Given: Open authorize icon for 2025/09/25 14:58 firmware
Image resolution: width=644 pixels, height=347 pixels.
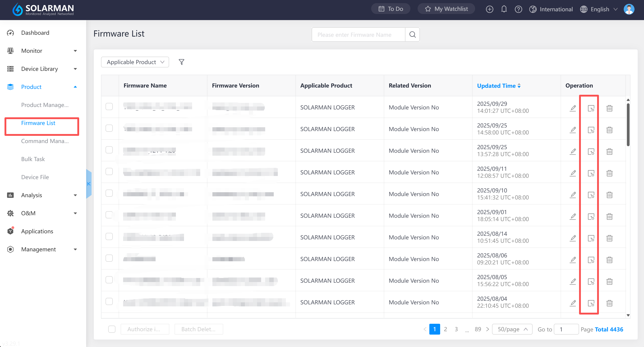Looking at the screenshot, I should 591,130.
